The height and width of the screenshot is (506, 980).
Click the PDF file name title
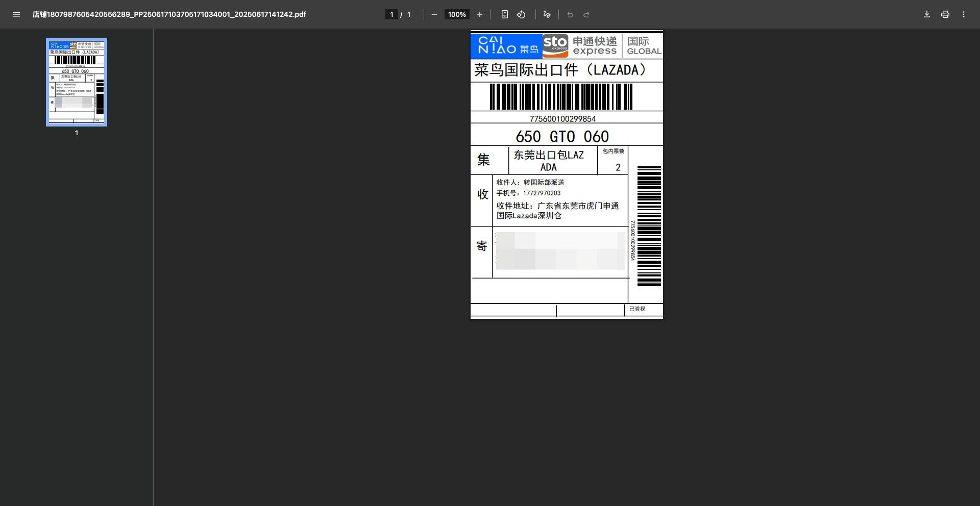click(169, 14)
